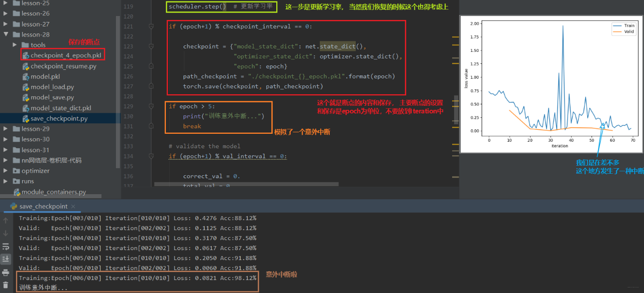Open model_load.py file
Screen dimensions: 644x293
click(52, 87)
